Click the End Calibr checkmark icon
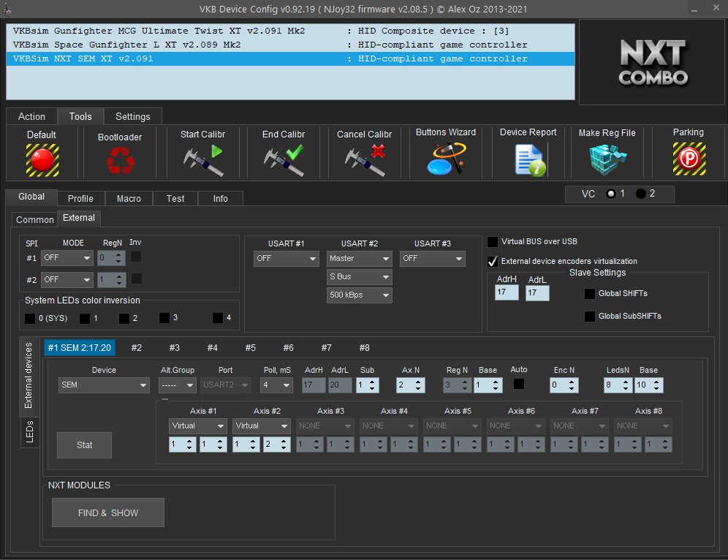Screen dimensions: 728x560 [x=283, y=160]
